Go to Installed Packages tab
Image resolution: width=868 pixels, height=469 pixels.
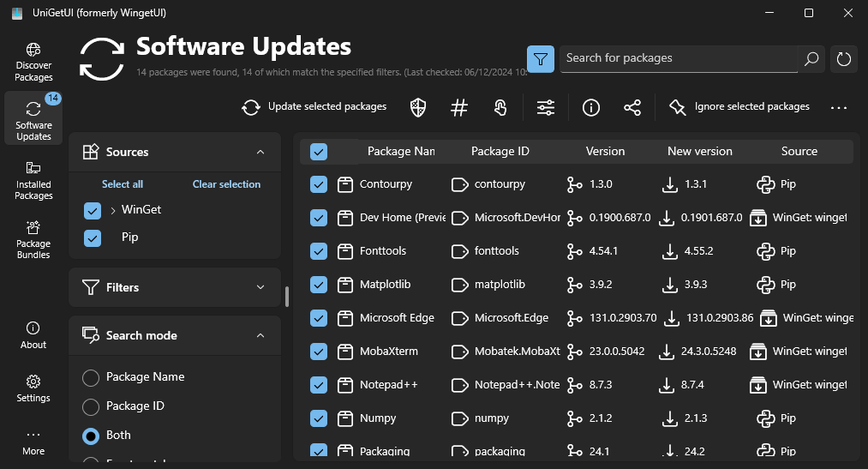[x=33, y=181]
